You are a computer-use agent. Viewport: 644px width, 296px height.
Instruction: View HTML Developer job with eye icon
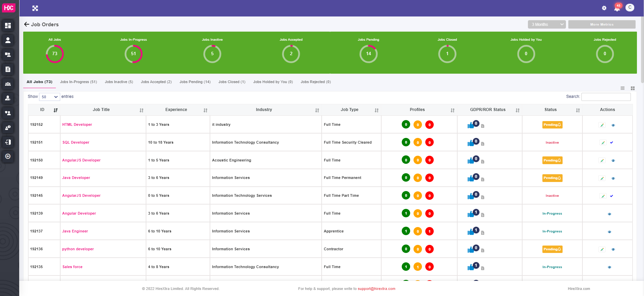tap(613, 125)
